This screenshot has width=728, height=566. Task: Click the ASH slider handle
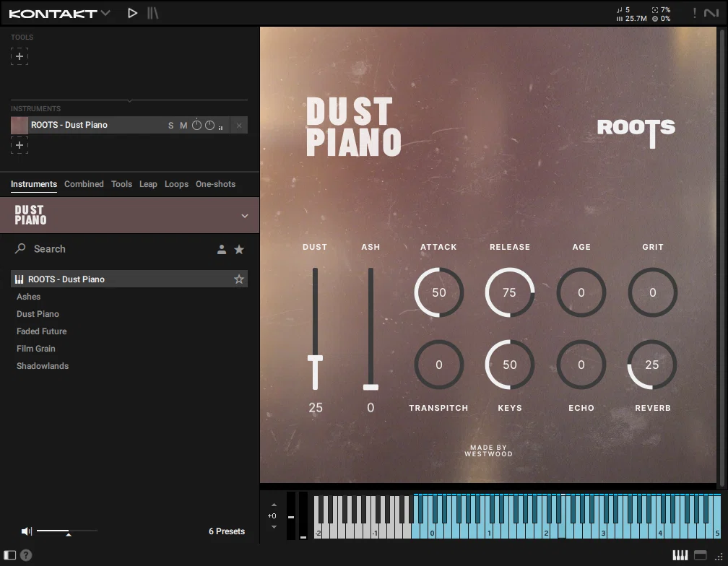point(370,387)
